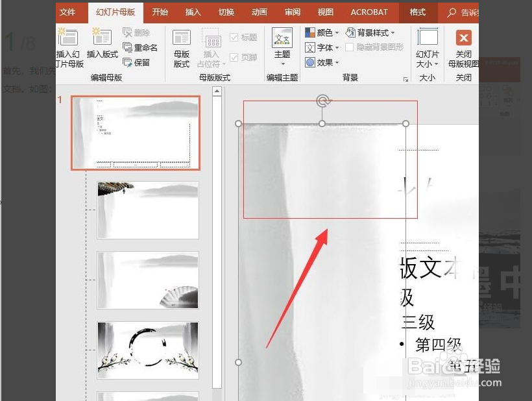The image size is (532, 401).
Task: Close master view with 关闭母版视图
Action: click(463, 48)
